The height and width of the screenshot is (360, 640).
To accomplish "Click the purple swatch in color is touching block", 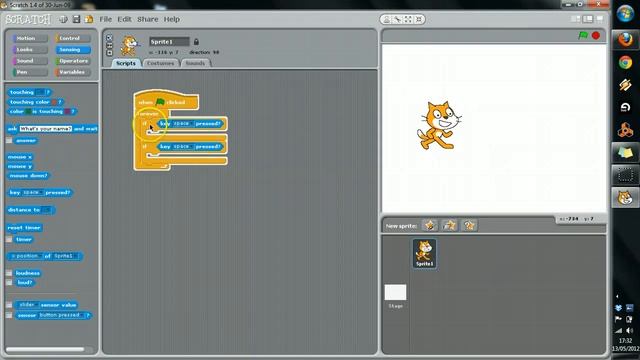I will [67, 111].
